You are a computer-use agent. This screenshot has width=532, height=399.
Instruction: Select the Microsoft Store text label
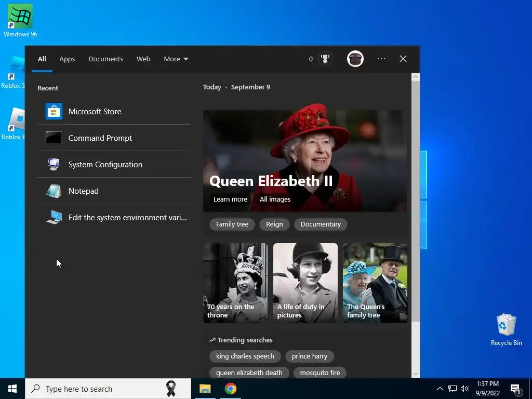point(95,111)
